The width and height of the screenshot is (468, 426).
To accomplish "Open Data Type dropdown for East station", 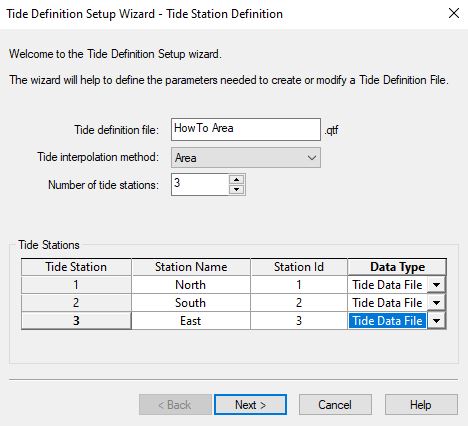I will [436, 321].
